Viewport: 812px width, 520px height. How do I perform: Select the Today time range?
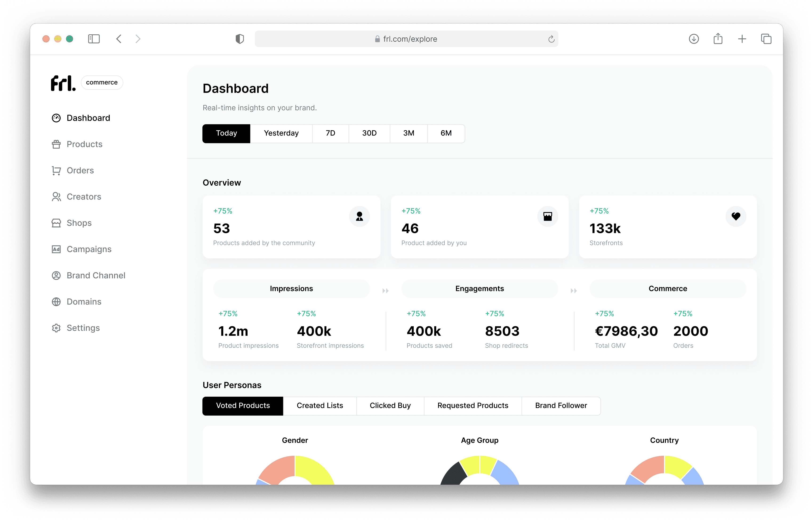[226, 133]
